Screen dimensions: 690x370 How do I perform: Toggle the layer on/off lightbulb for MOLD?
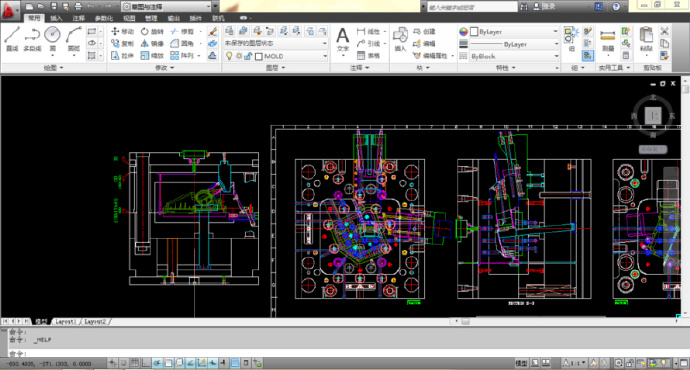click(229, 56)
